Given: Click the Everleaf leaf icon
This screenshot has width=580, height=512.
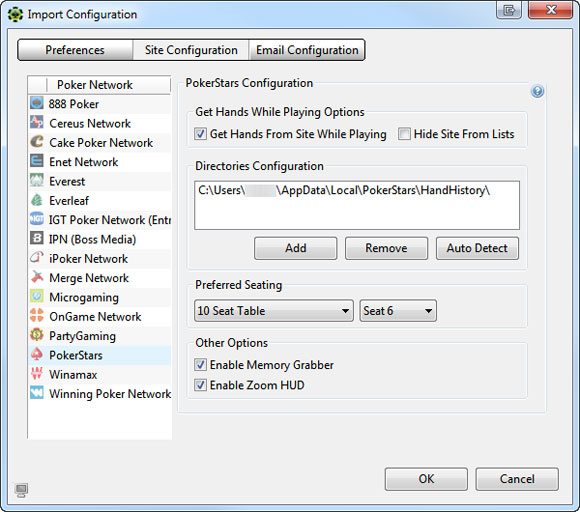Looking at the screenshot, I should tap(37, 200).
